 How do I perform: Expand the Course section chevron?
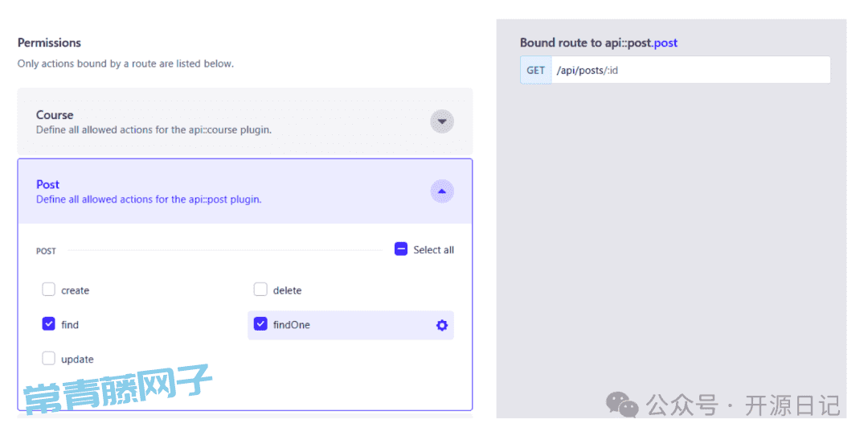tap(442, 121)
